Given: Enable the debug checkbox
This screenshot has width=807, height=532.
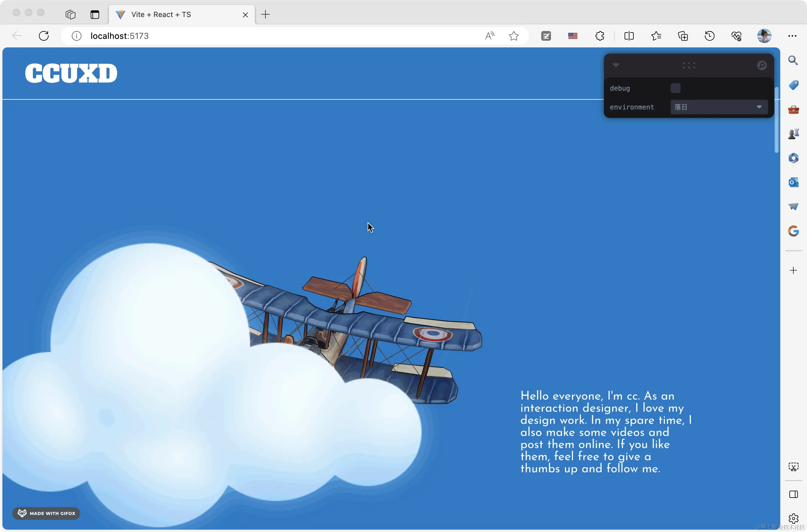Looking at the screenshot, I should [x=675, y=88].
